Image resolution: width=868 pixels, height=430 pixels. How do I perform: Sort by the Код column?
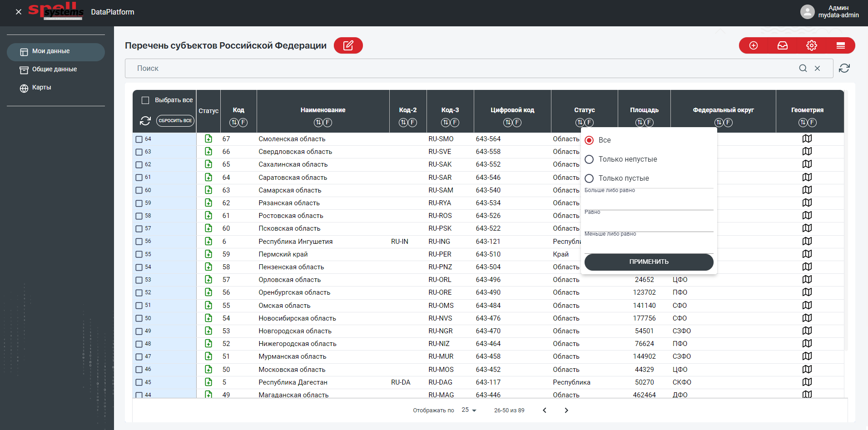234,122
